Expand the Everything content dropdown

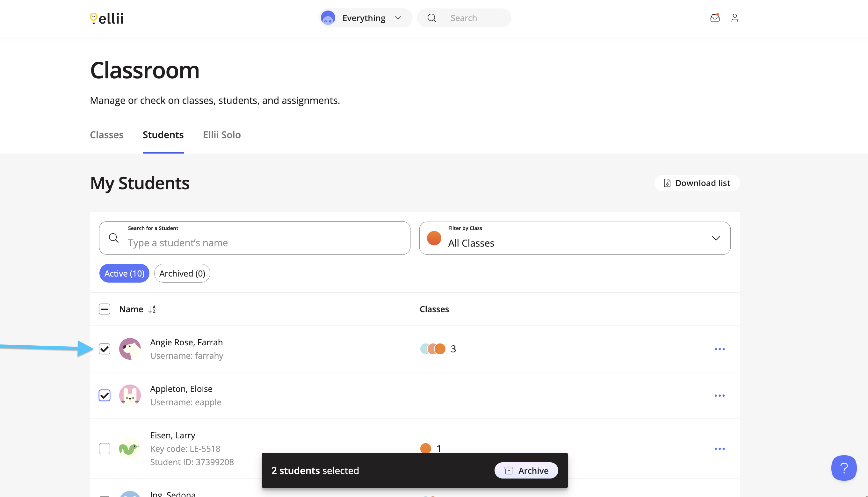tap(365, 18)
